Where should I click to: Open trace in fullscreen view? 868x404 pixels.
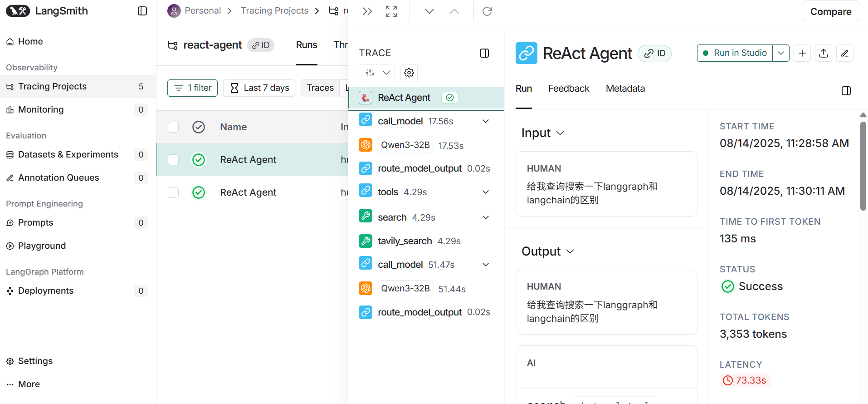tap(391, 11)
